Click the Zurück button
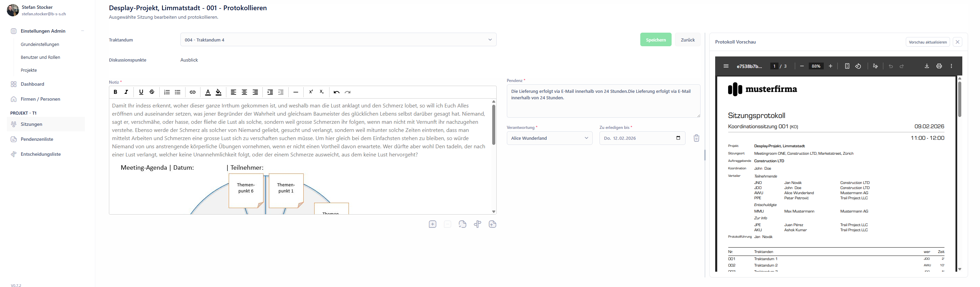980x287 pixels. point(688,39)
